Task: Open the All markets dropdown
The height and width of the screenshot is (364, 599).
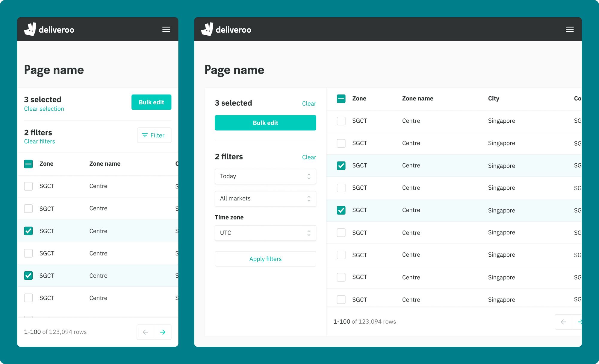Action: [265, 199]
